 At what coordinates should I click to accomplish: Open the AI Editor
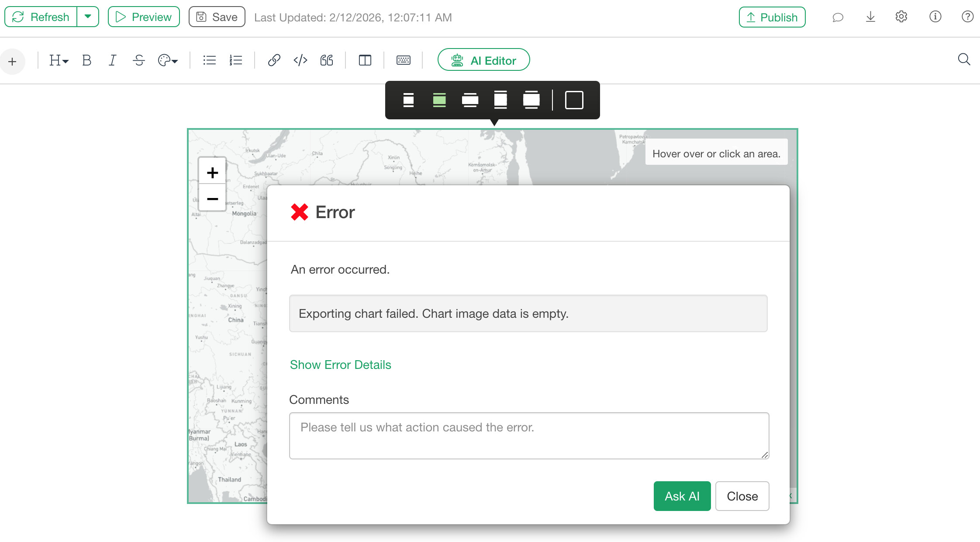(x=483, y=60)
